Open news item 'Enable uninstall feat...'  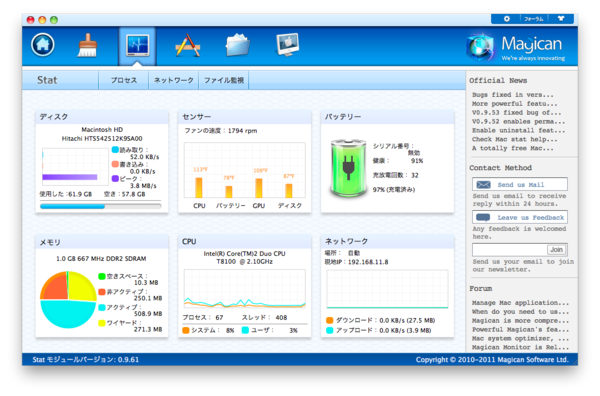(518, 130)
